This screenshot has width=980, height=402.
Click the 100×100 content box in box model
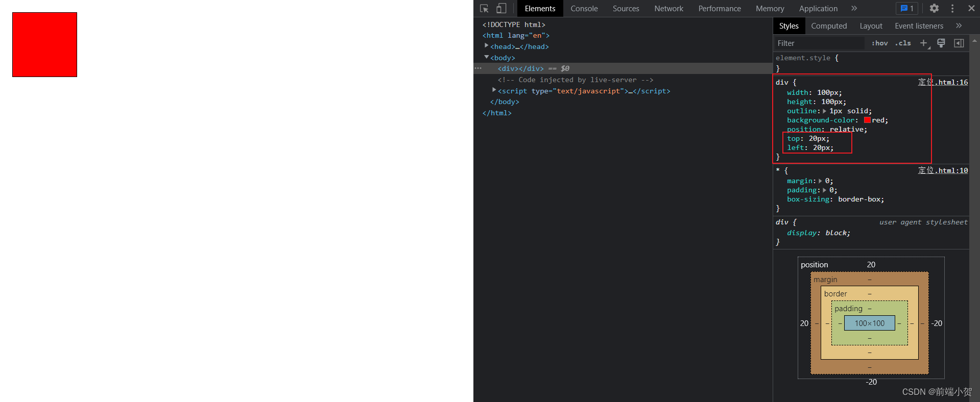click(870, 323)
